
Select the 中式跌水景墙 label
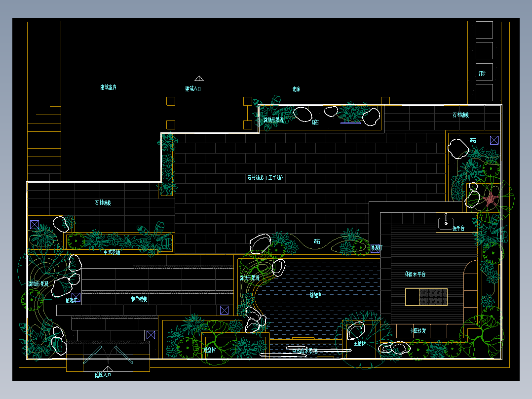305,351
